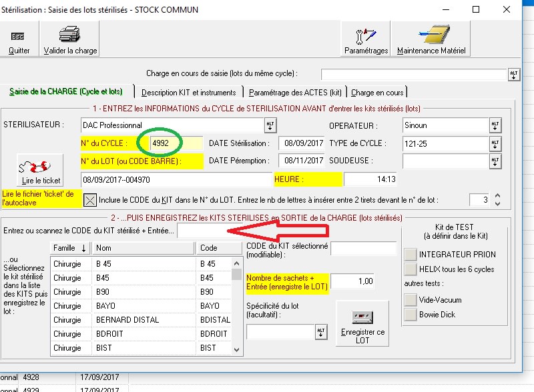This screenshot has width=534, height=392.
Task: Select the B45 kit row
Action: click(141, 278)
